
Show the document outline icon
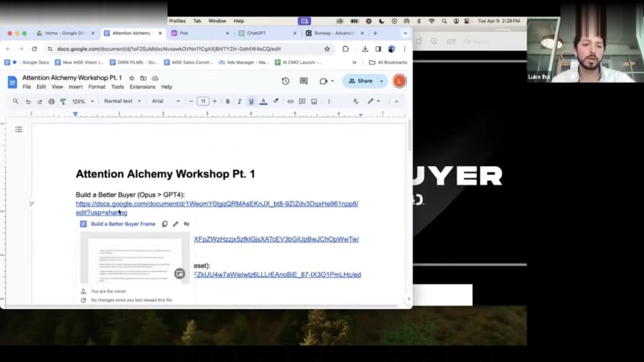pyautogui.click(x=18, y=129)
